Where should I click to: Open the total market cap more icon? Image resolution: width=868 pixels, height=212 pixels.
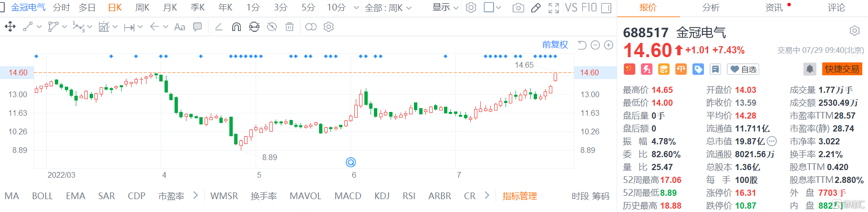[x=772, y=141]
